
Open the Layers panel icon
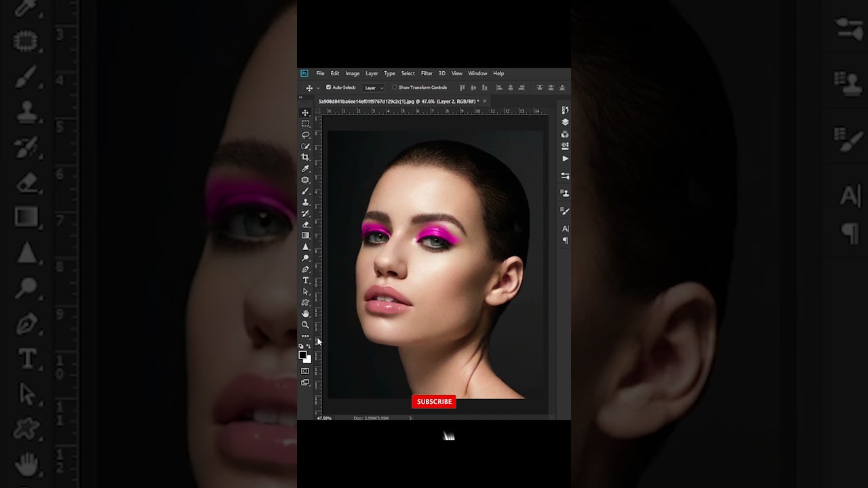point(565,122)
